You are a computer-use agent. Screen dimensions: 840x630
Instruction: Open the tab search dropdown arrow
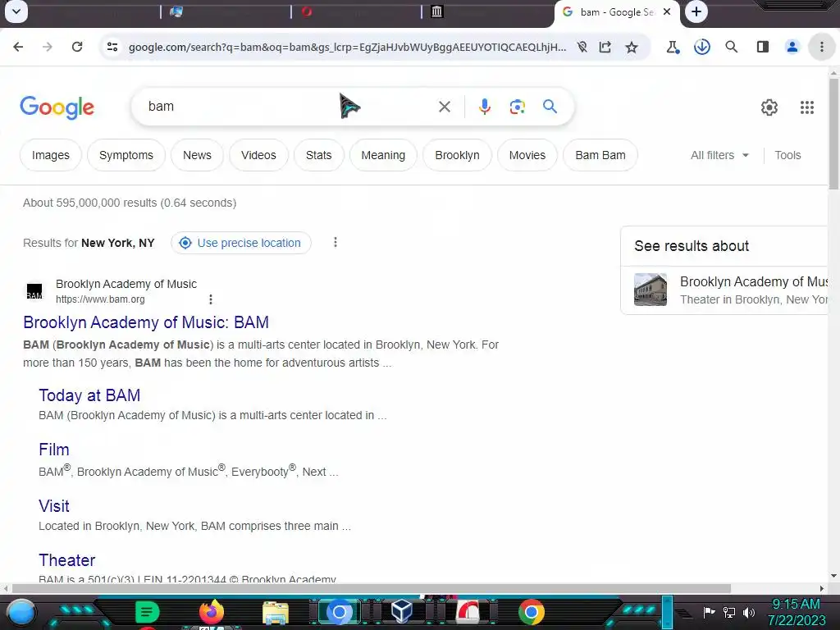pyautogui.click(x=16, y=11)
